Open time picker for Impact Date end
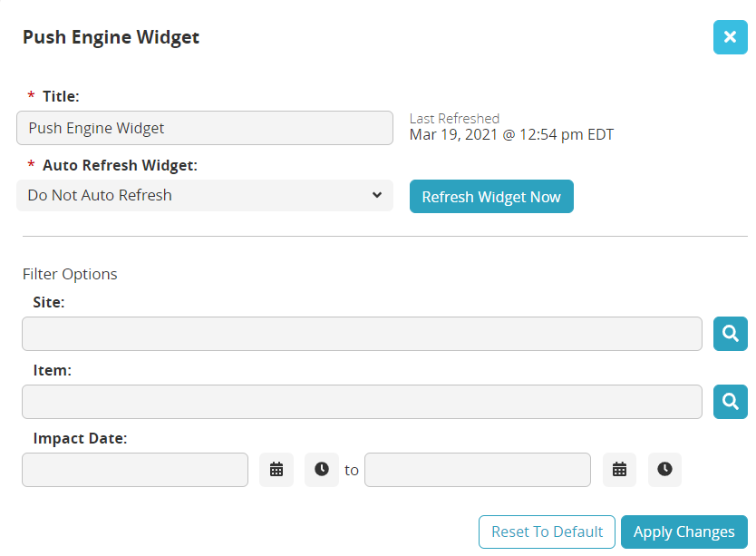This screenshot has height=556, width=756. [664, 470]
